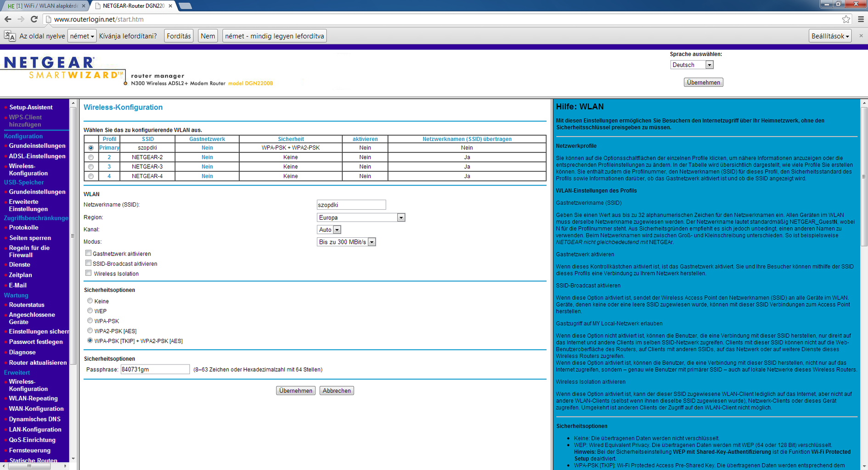This screenshot has height=470, width=868.
Task: Click the translate icon in the bar
Action: (10, 36)
